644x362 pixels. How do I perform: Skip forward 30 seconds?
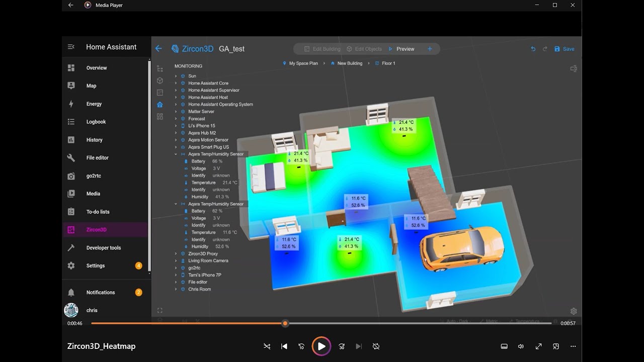coord(342,346)
